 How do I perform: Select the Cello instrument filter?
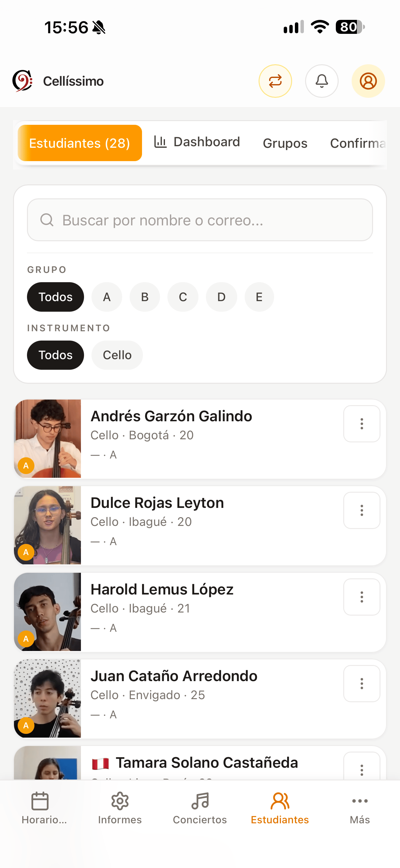tap(117, 355)
